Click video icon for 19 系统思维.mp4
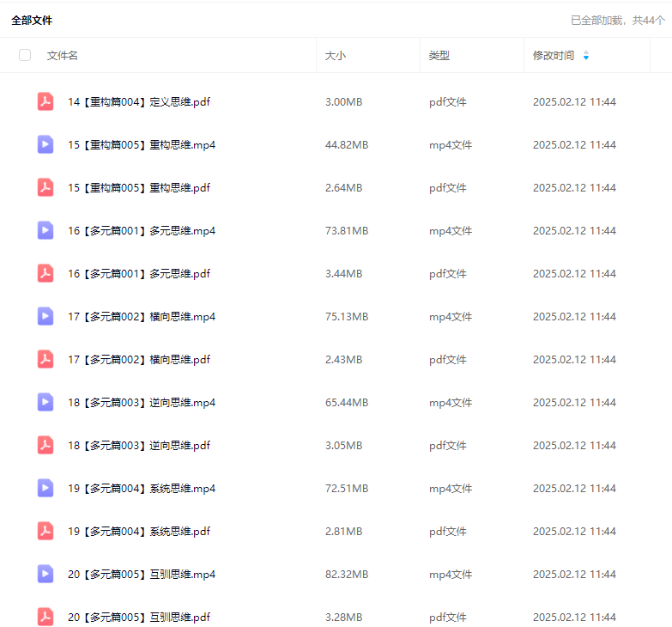This screenshot has height=627, width=672. click(45, 488)
